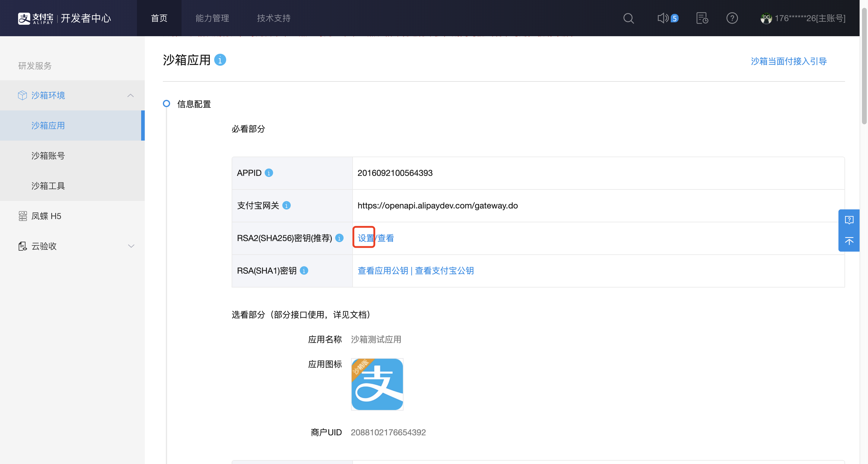
Task: Collapse the 沙箱环境 section chevron
Action: click(131, 95)
